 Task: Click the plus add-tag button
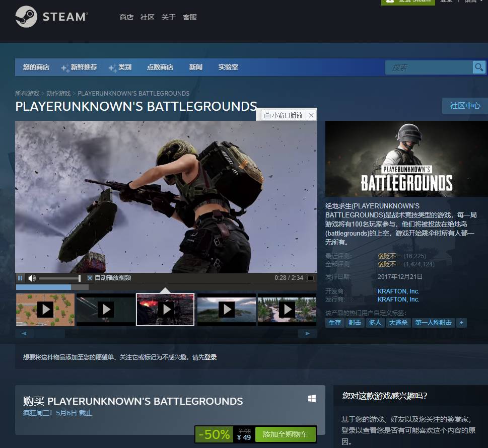tap(461, 323)
